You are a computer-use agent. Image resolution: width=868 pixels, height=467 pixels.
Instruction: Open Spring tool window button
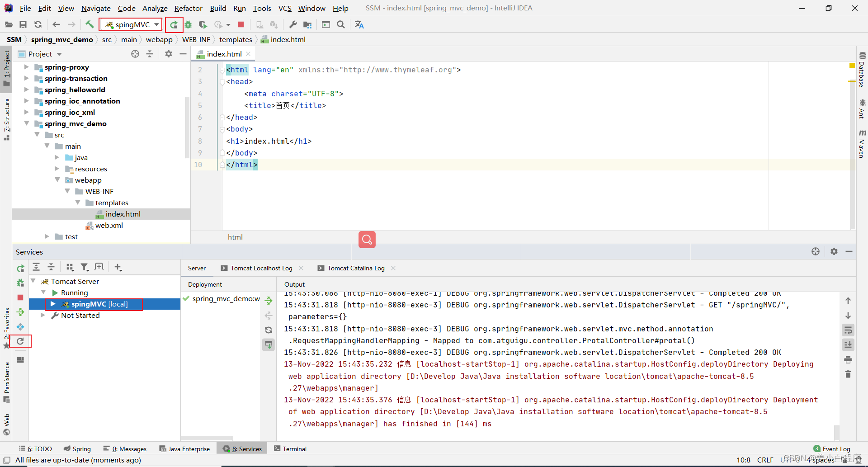(x=77, y=449)
